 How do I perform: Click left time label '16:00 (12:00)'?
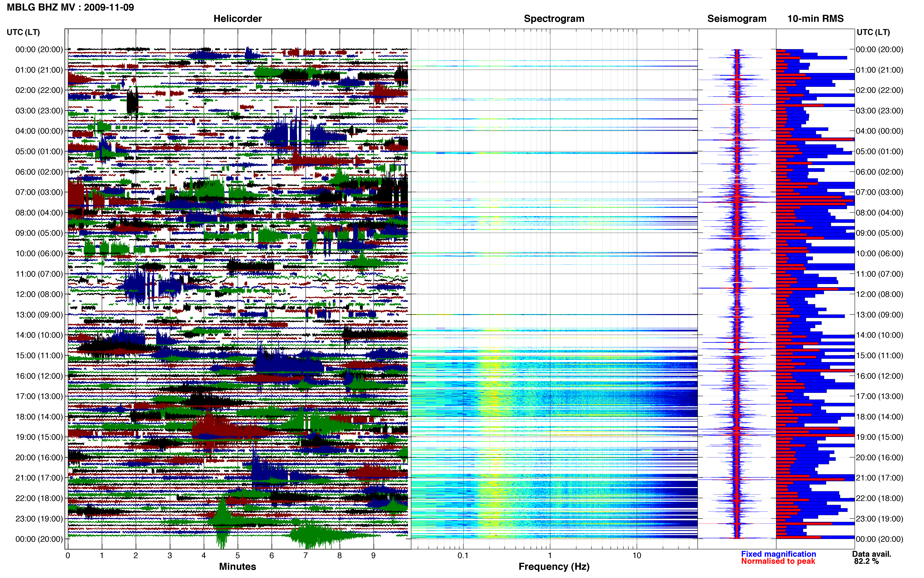click(x=39, y=376)
